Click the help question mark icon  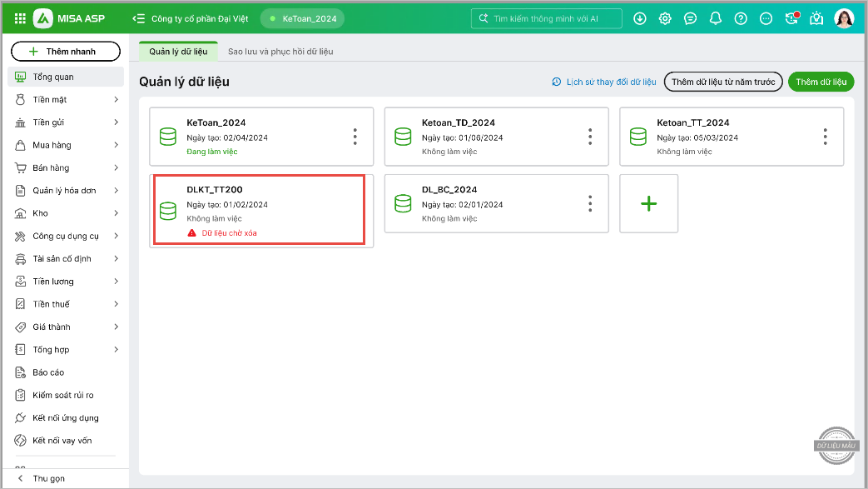point(742,18)
